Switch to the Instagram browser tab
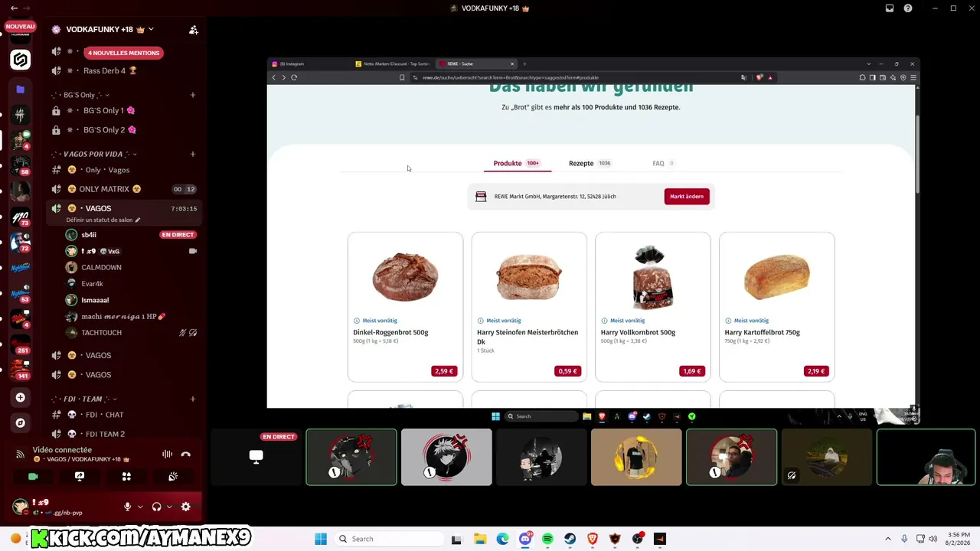The height and width of the screenshot is (551, 980). click(310, 64)
